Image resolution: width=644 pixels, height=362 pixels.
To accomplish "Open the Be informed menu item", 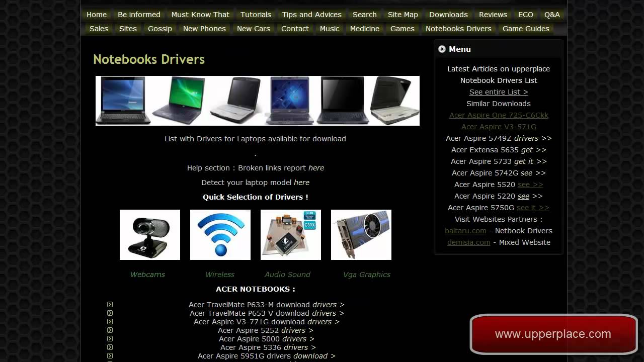I will click(139, 15).
